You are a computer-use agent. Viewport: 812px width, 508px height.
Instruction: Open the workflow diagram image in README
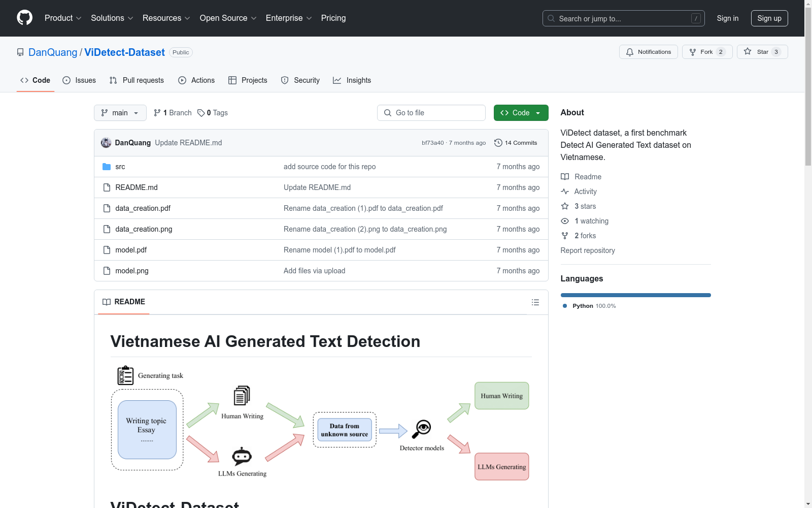[x=321, y=423]
